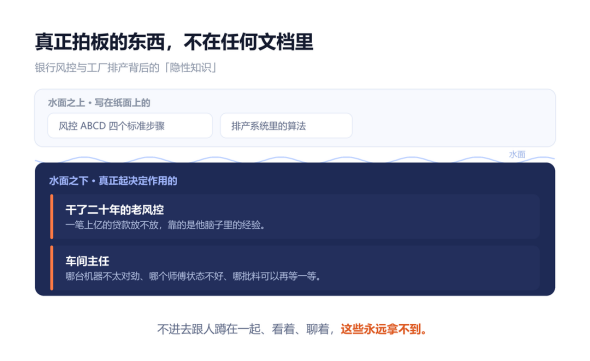Click the small 水面 label
This screenshot has height=361, width=590.
(517, 154)
